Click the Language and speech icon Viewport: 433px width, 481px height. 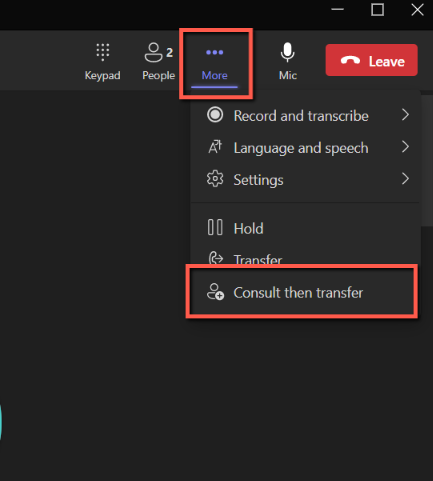click(215, 147)
